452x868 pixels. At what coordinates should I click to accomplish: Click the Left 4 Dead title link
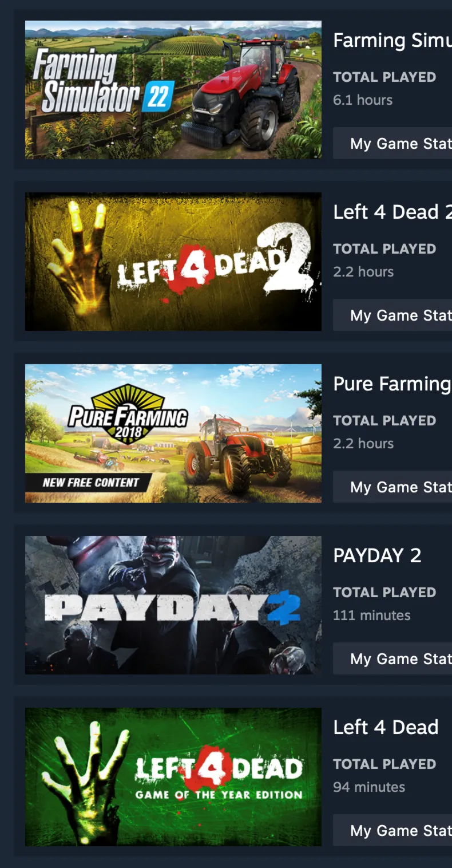coord(386,727)
